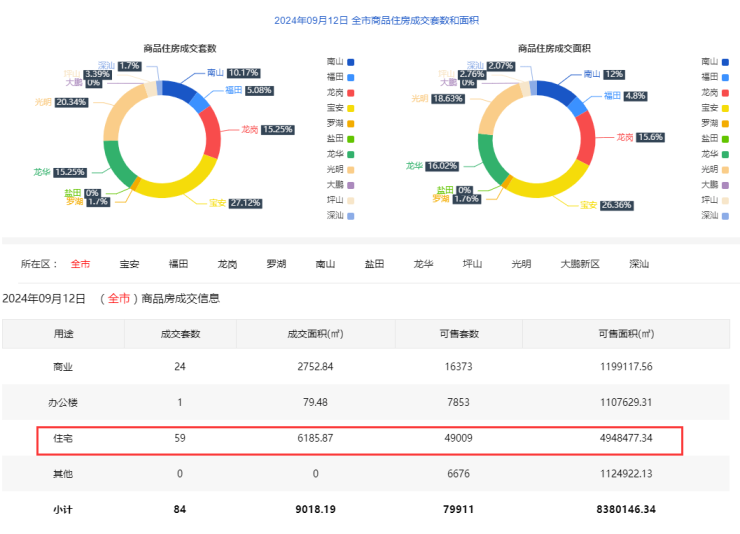
Task: Click the 可售面积(㎡) column header
Action: (625, 333)
